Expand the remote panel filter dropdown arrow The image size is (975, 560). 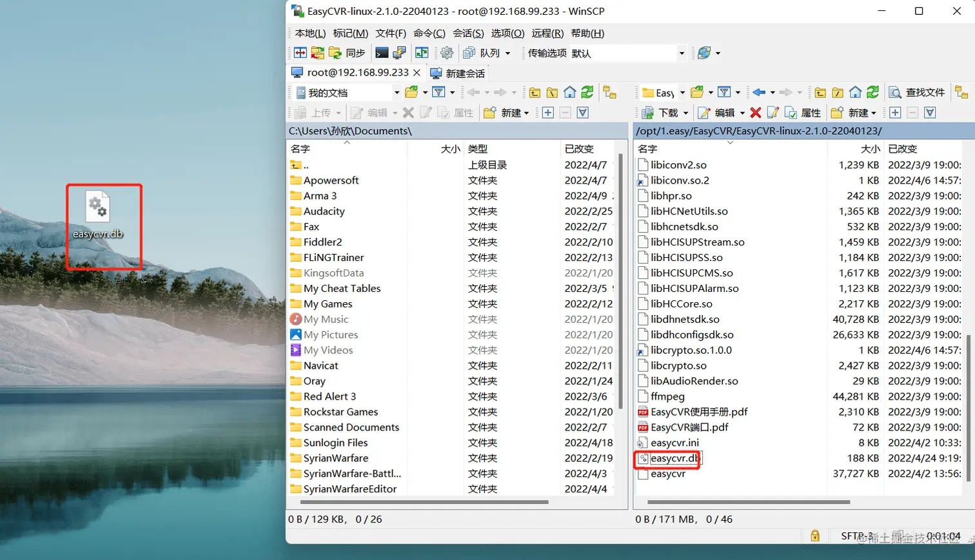click(x=738, y=93)
